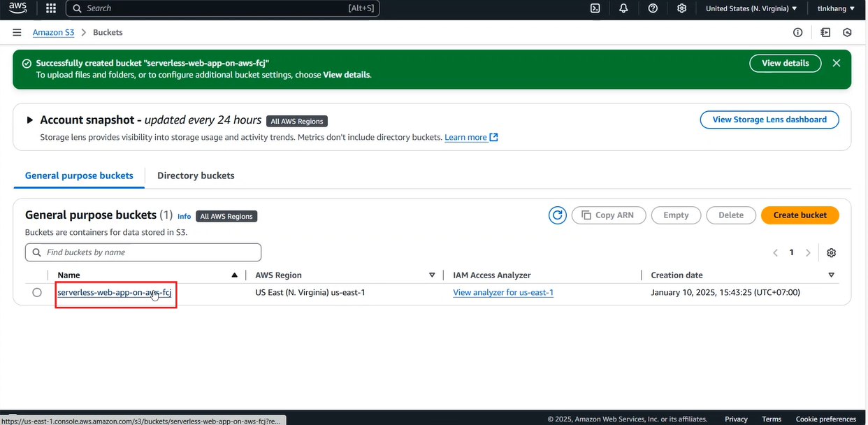
Task: Click the Delete bucket button
Action: [731, 215]
